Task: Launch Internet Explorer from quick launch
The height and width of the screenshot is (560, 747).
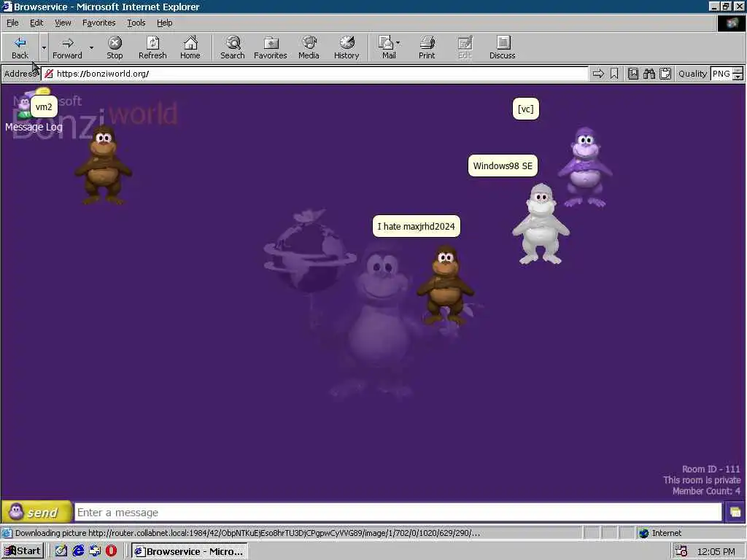Action: pyautogui.click(x=78, y=551)
